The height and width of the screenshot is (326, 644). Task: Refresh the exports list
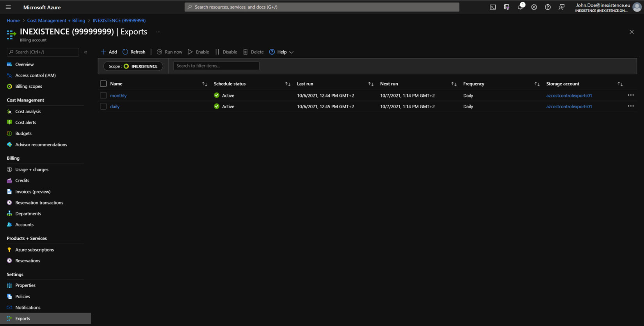pos(134,52)
